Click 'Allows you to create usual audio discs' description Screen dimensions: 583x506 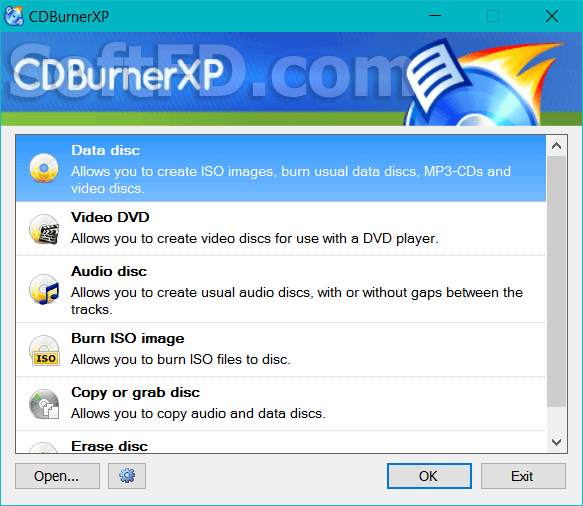(x=297, y=301)
